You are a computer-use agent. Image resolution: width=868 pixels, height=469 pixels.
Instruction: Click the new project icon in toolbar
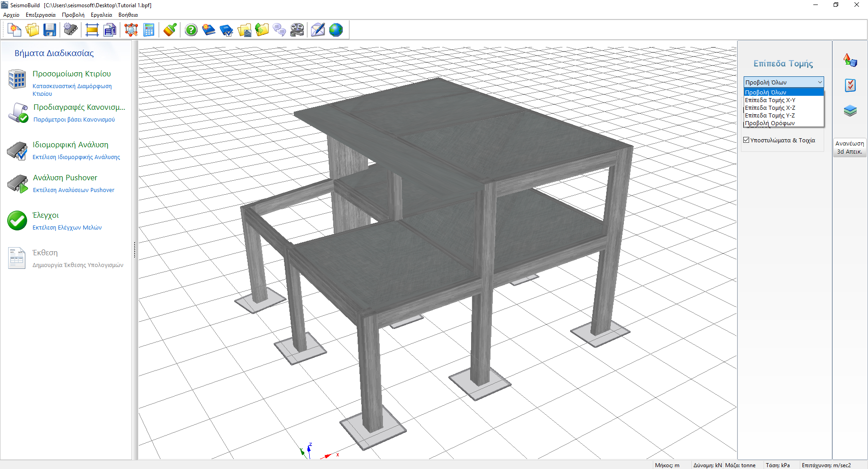click(14, 30)
